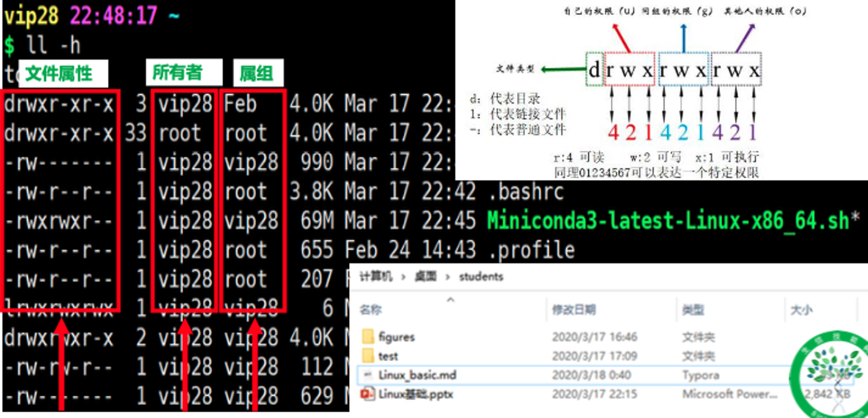Sort files by the 大小 column header
Image resolution: width=868 pixels, height=418 pixels.
pos(801,309)
